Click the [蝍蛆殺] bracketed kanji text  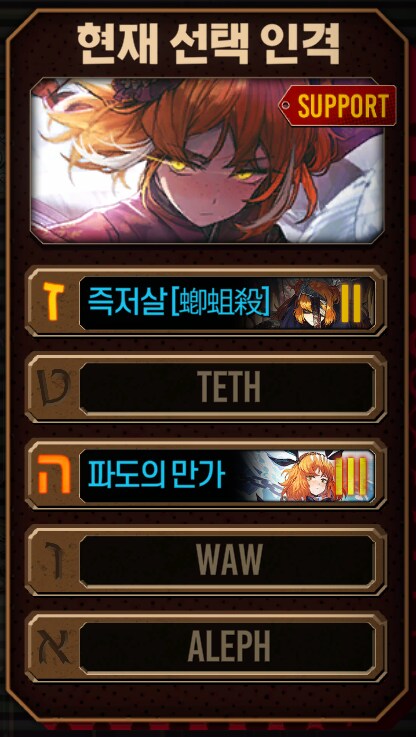pos(220,302)
